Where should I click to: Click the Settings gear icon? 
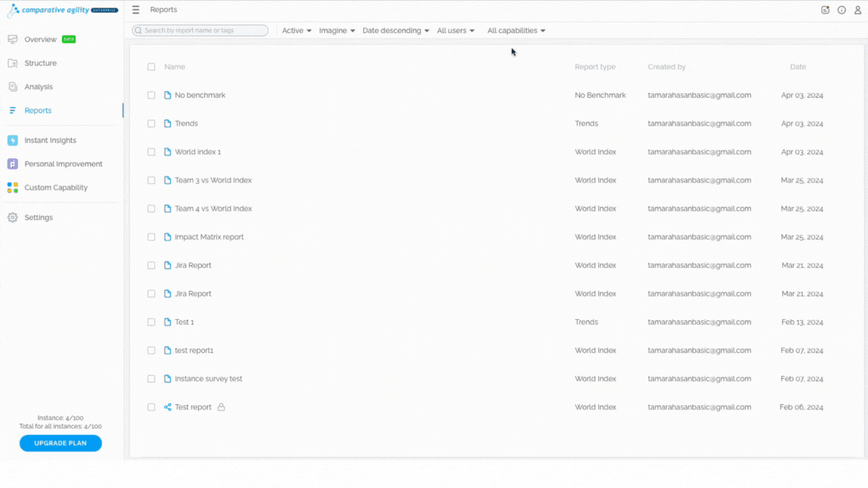[x=13, y=218]
